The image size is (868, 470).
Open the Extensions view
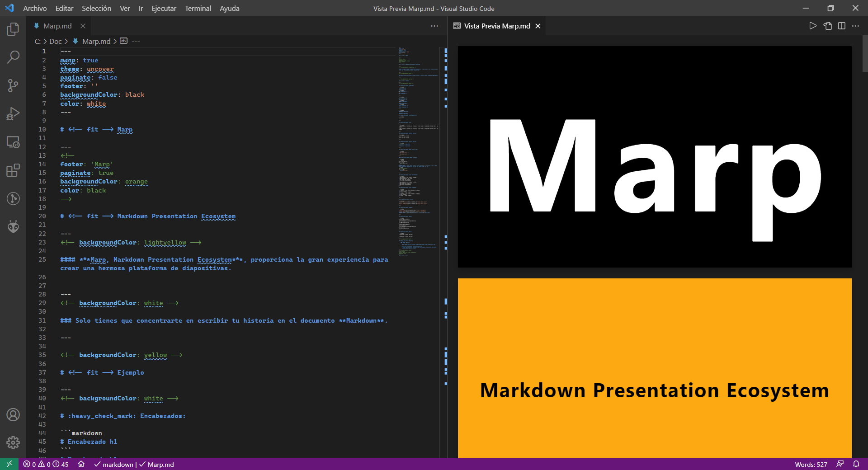pyautogui.click(x=13, y=170)
